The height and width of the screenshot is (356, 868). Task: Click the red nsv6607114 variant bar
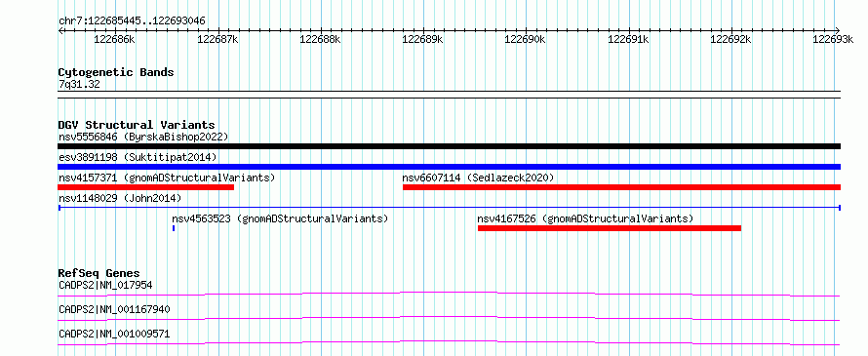(x=621, y=187)
